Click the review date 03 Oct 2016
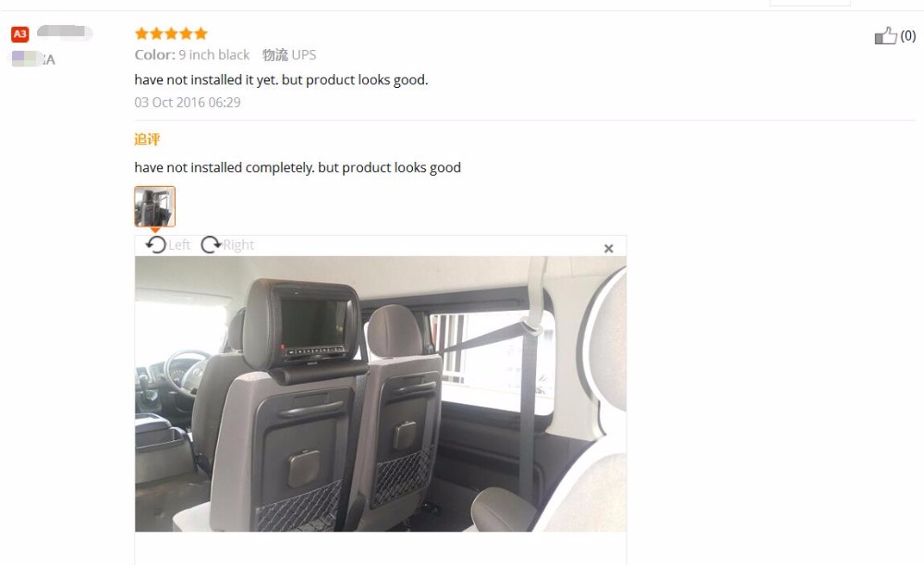 coord(188,103)
